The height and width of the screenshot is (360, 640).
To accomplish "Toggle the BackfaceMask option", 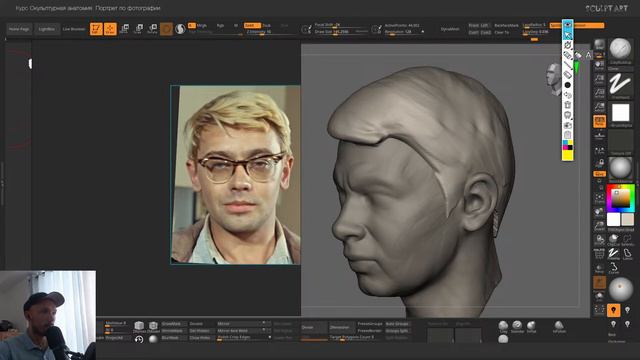I will [507, 25].
